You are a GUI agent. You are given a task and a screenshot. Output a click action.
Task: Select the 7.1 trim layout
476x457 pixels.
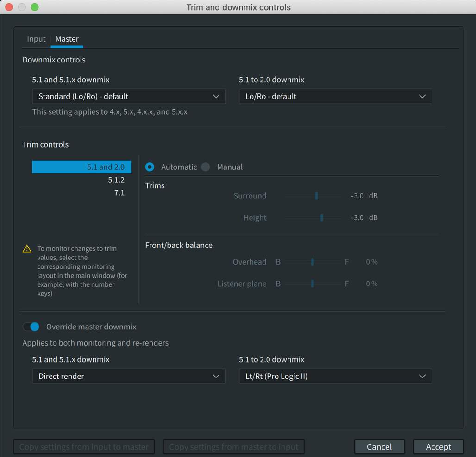pyautogui.click(x=119, y=193)
